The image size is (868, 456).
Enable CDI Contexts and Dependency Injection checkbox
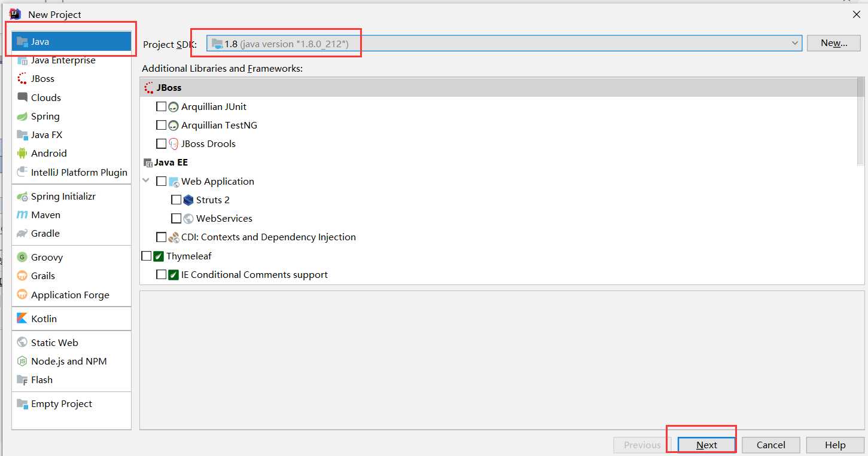tap(161, 237)
